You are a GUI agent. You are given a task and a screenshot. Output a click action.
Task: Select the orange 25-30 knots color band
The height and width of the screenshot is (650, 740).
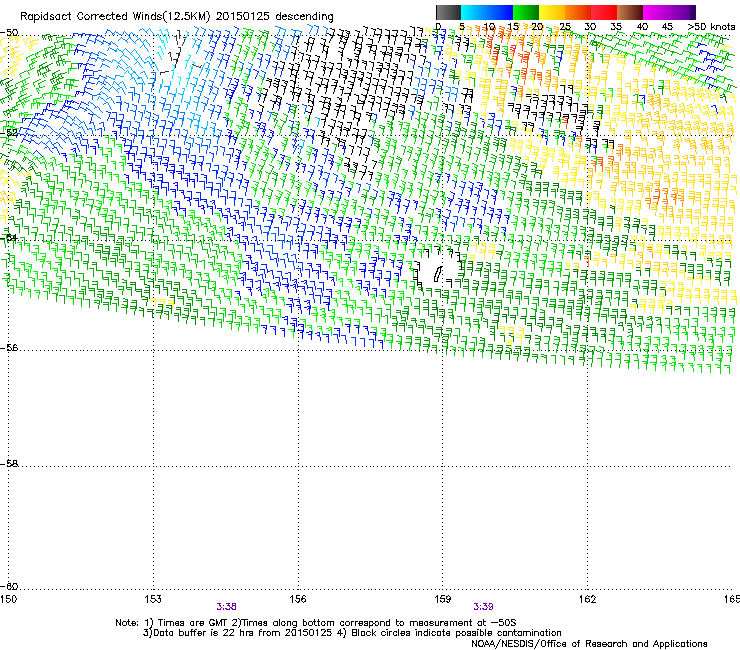[x=578, y=12]
